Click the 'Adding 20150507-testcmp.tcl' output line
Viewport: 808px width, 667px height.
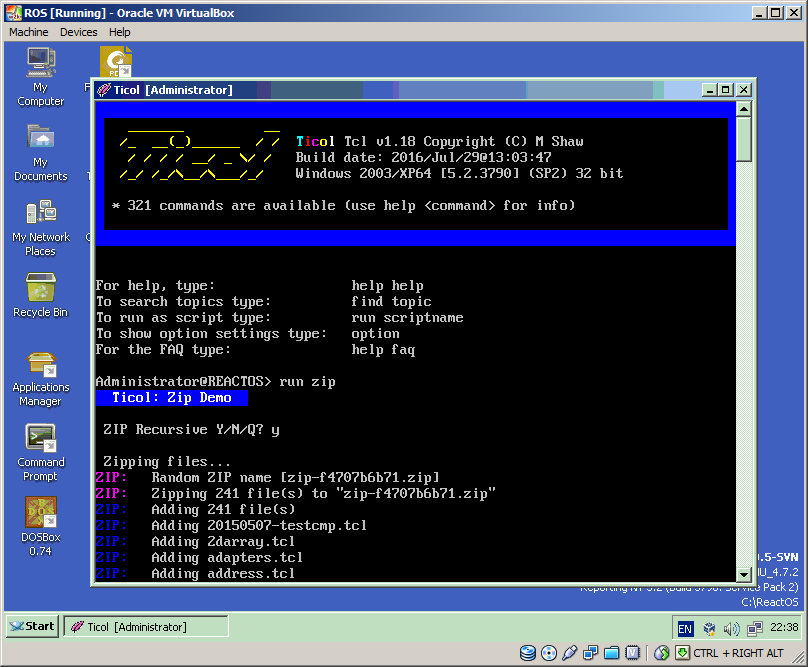click(x=231, y=525)
